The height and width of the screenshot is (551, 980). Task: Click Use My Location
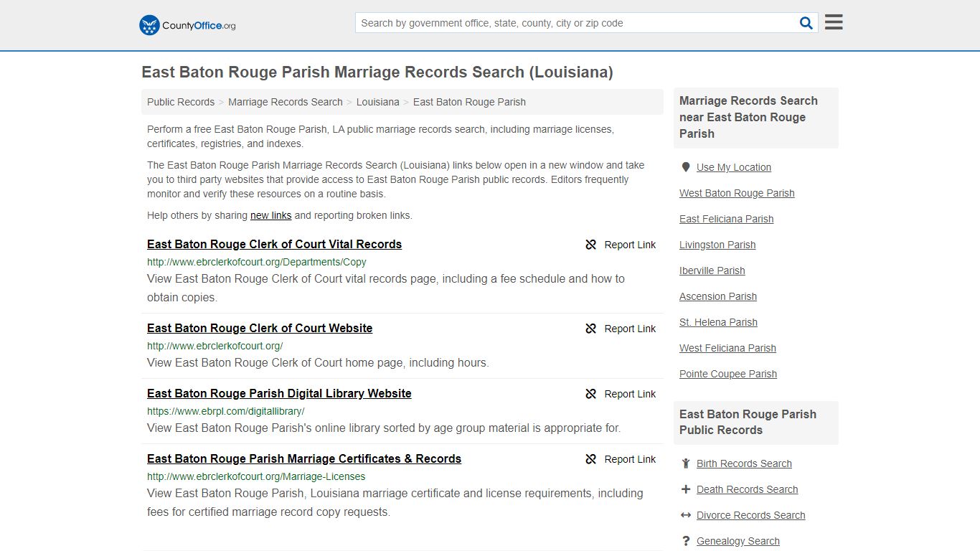[734, 167]
